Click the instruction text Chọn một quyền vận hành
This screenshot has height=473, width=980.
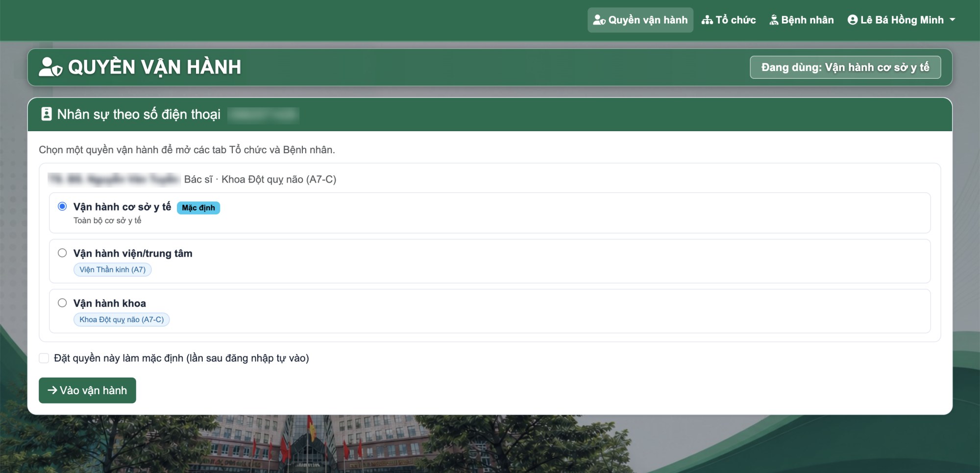point(187,150)
